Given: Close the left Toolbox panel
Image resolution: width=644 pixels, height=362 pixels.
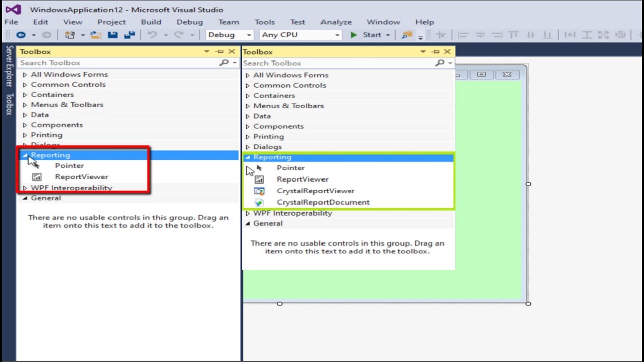Looking at the screenshot, I should [x=231, y=51].
